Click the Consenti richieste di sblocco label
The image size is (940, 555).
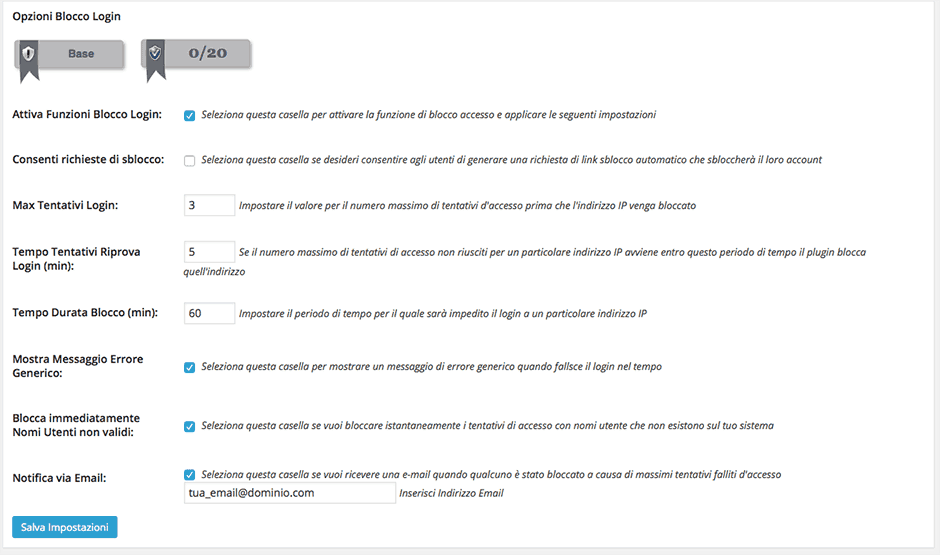tap(88, 160)
